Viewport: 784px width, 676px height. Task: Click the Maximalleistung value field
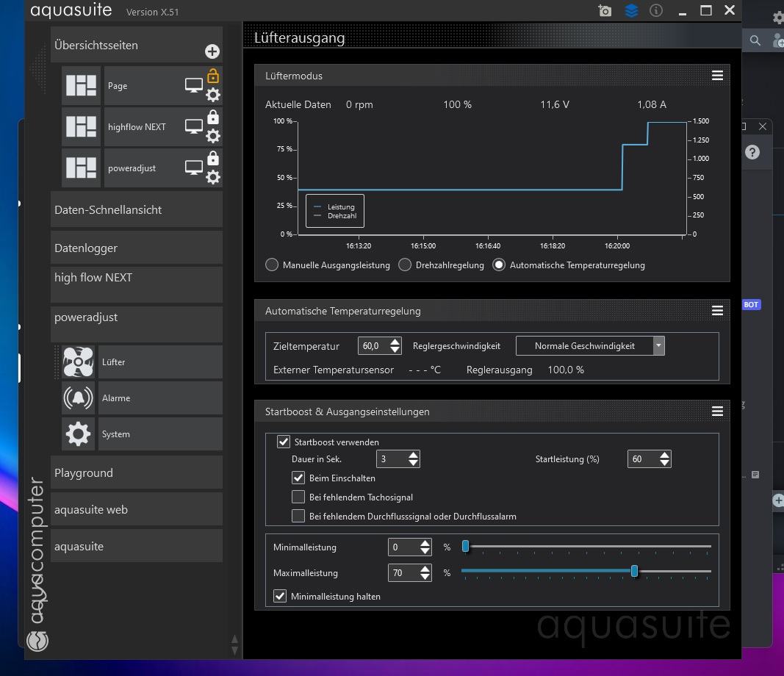(x=404, y=572)
